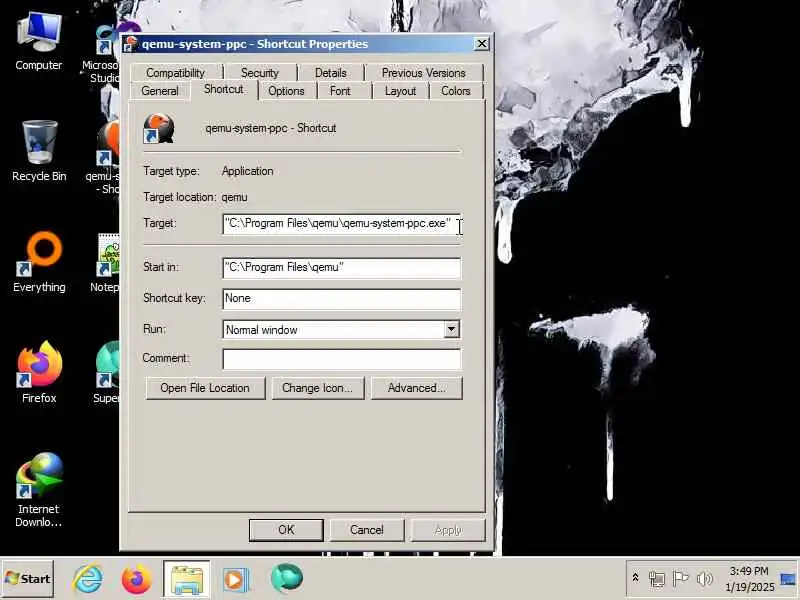Click in the Comment field

(341, 359)
